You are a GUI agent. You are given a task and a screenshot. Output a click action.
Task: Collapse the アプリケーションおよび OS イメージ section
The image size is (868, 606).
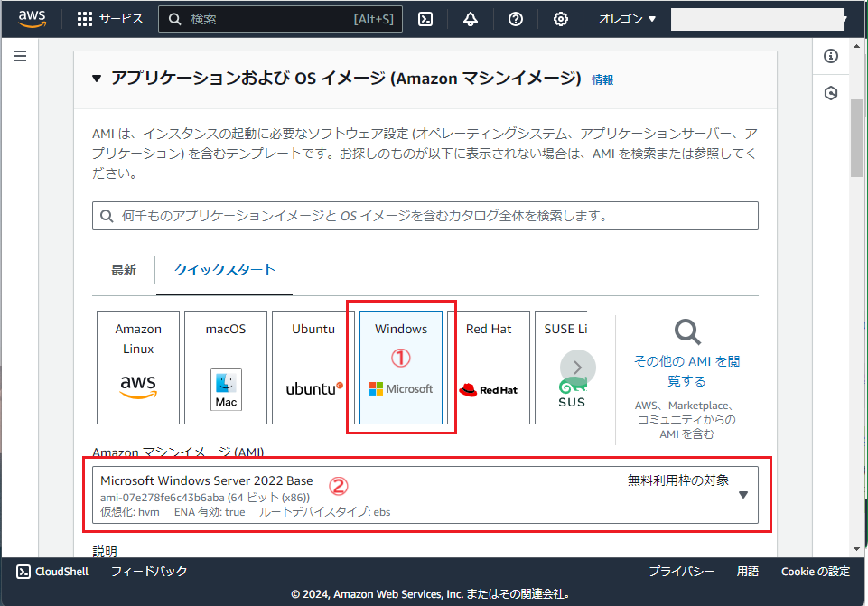(x=97, y=79)
